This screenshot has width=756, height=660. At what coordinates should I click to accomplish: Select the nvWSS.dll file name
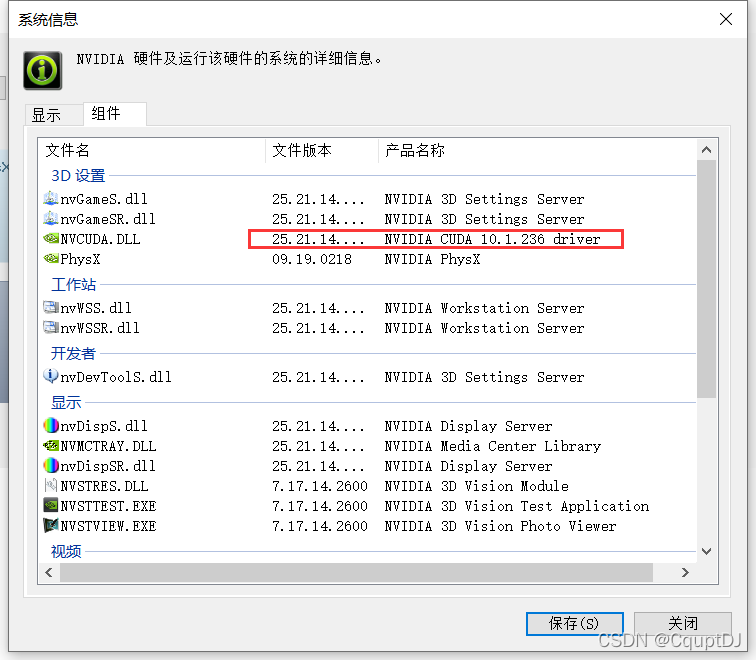click(x=95, y=308)
